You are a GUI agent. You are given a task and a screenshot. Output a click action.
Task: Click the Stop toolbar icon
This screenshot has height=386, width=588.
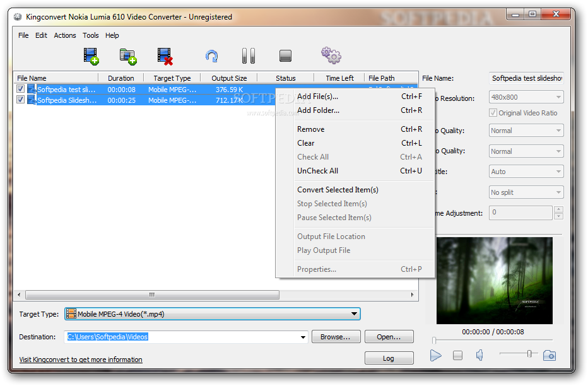pos(285,56)
